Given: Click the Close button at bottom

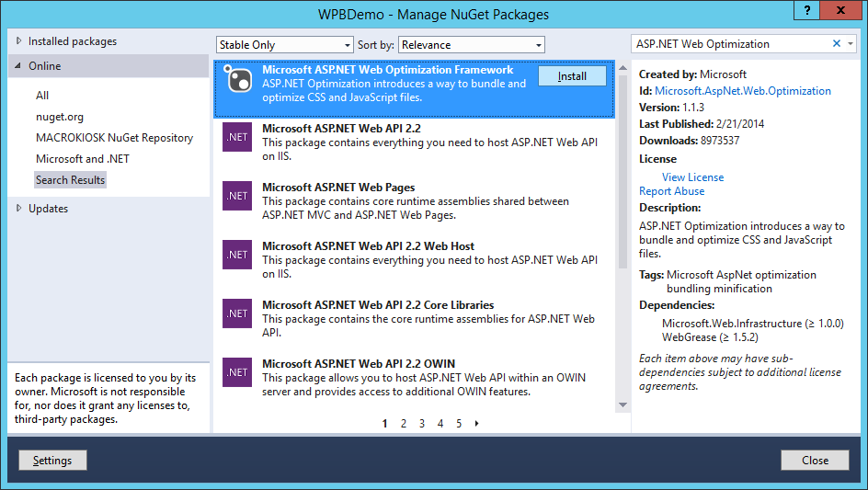Looking at the screenshot, I should click(x=815, y=460).
